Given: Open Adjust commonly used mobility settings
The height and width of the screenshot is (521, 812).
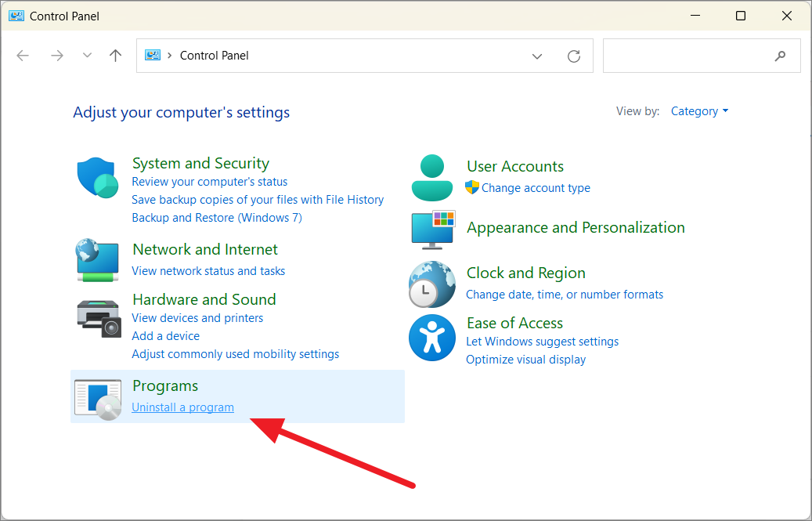Looking at the screenshot, I should click(x=236, y=354).
